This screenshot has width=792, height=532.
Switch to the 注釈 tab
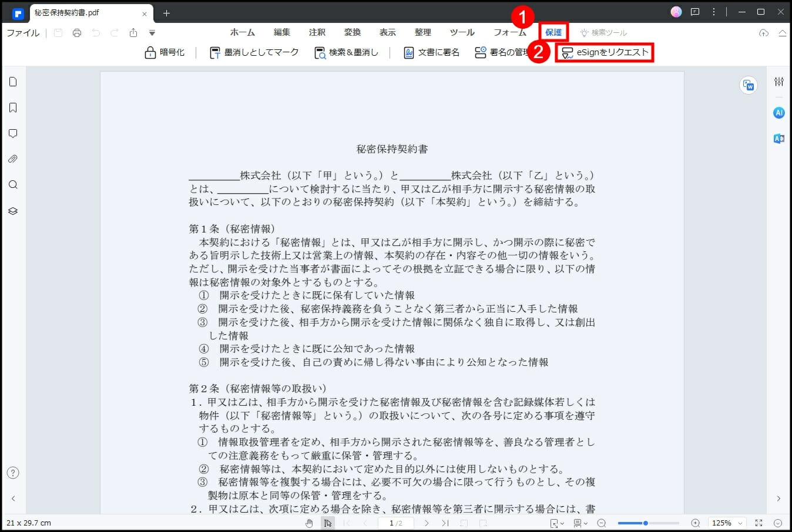click(317, 32)
